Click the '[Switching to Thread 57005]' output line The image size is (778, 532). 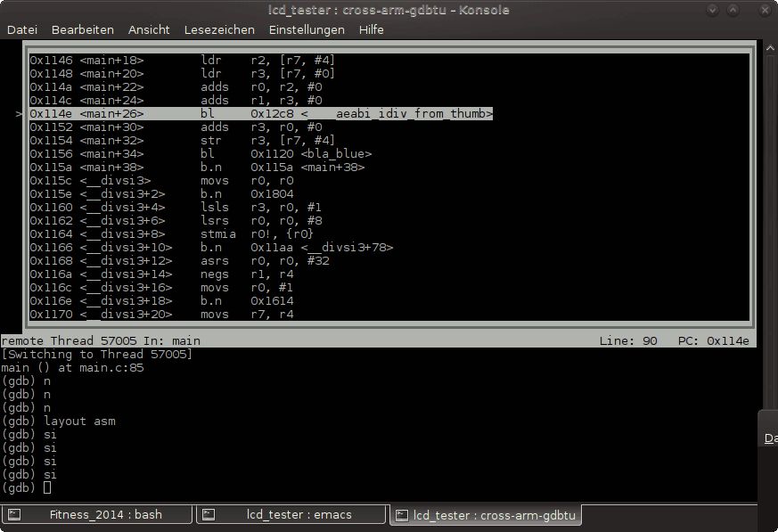point(97,355)
